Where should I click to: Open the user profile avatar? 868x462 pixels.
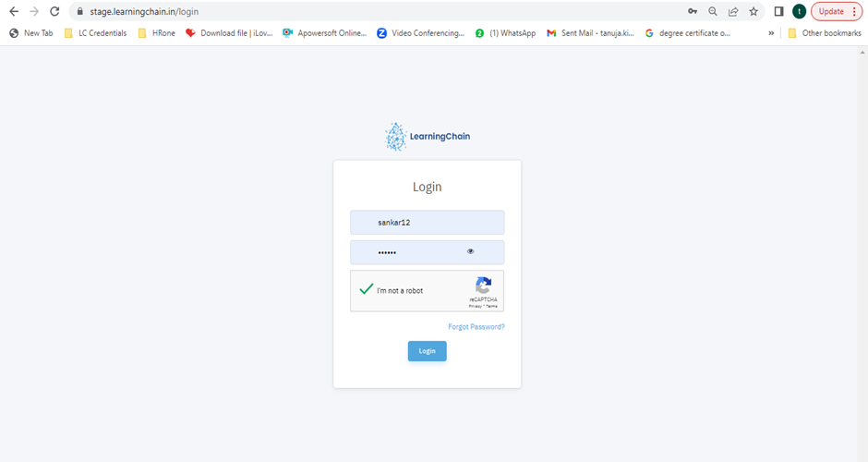click(x=799, y=12)
